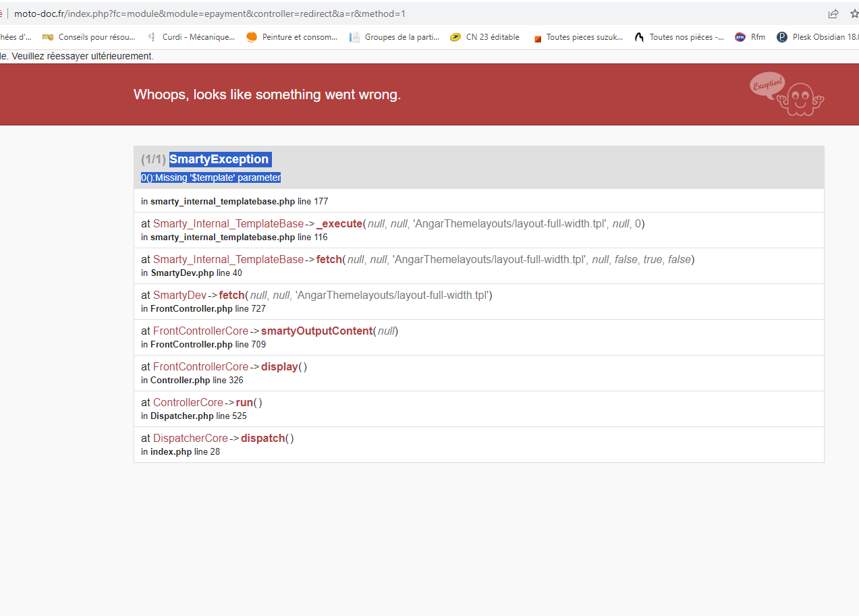Click 'Controller.php line 326' text
The width and height of the screenshot is (859, 616).
pyautogui.click(x=197, y=380)
